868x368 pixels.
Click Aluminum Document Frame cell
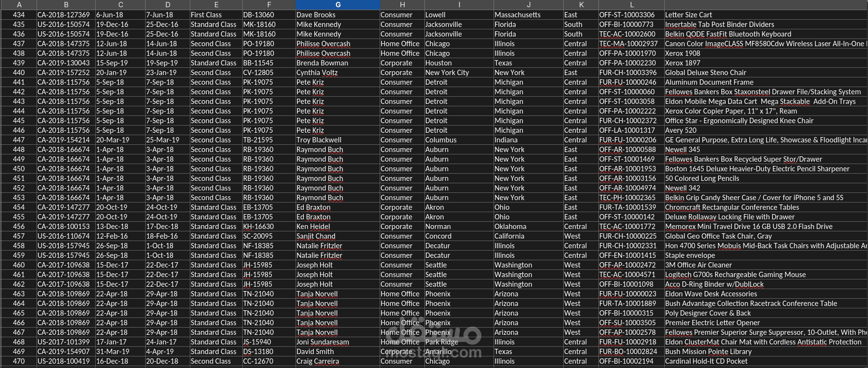766,82
